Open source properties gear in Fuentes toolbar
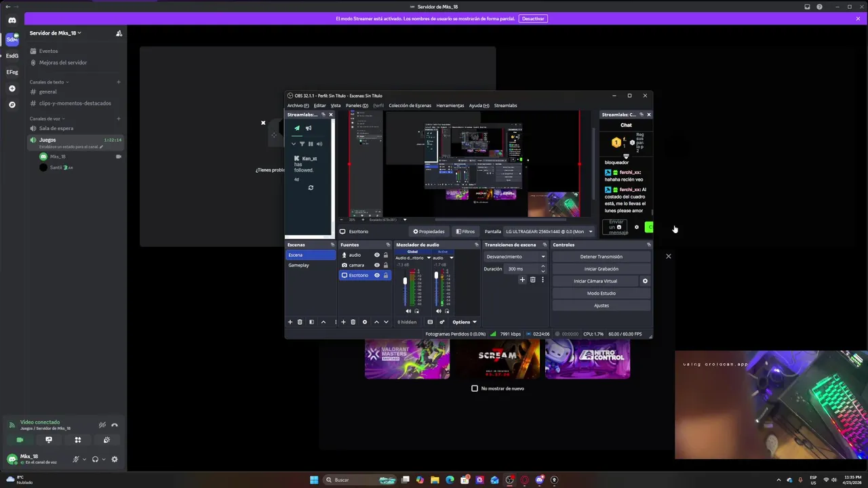The height and width of the screenshot is (488, 868). tap(365, 322)
